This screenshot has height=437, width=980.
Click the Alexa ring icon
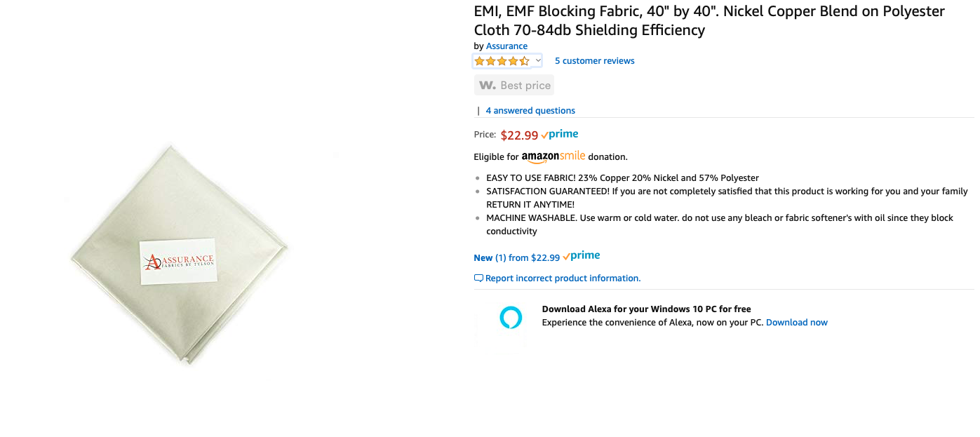point(511,317)
